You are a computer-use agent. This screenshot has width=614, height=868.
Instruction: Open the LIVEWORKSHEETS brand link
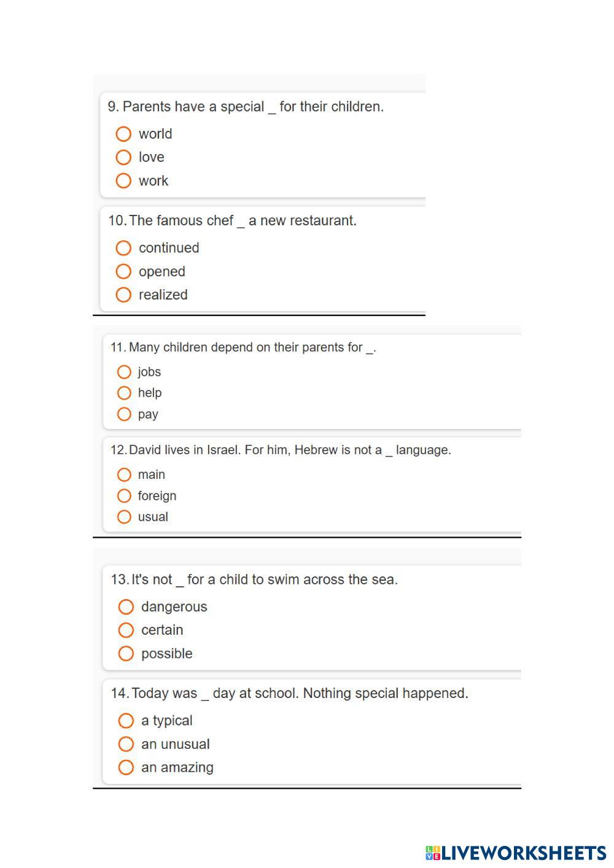[x=524, y=853]
